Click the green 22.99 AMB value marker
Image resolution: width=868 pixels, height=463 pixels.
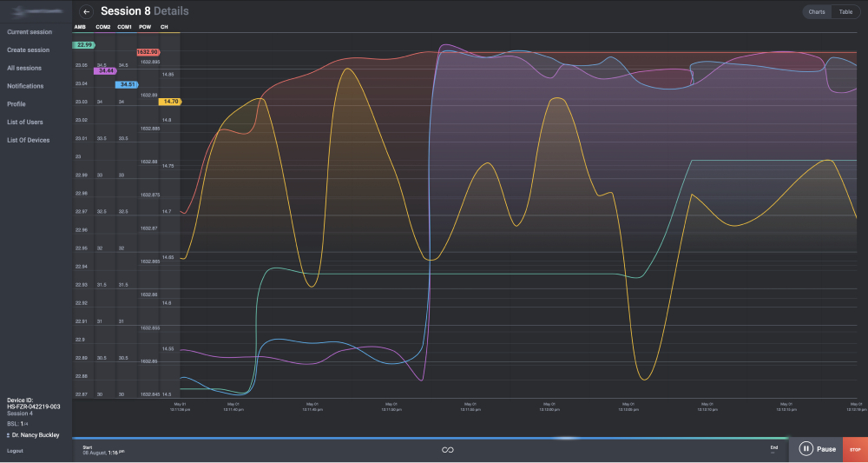tap(84, 45)
